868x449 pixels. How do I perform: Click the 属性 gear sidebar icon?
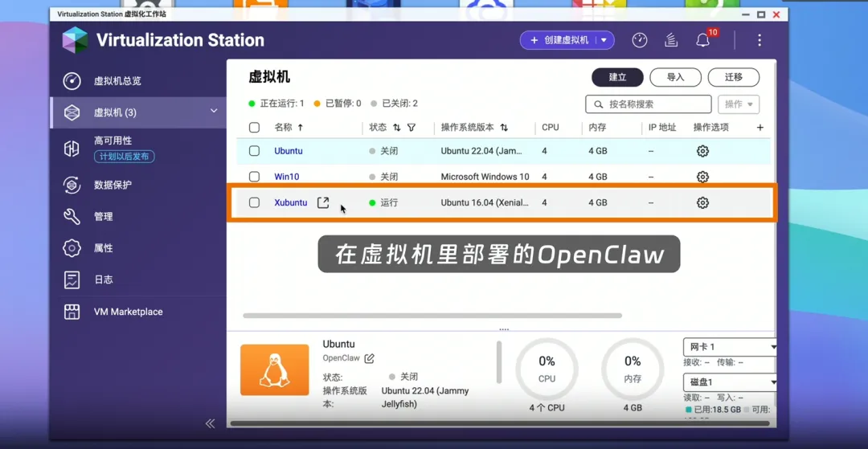[x=72, y=248]
